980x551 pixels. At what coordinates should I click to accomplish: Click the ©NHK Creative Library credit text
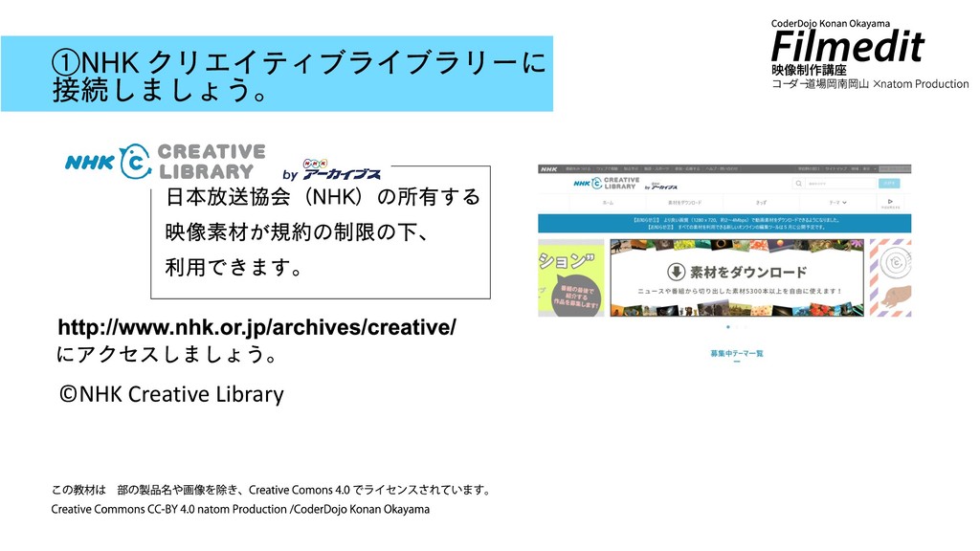tap(171, 394)
